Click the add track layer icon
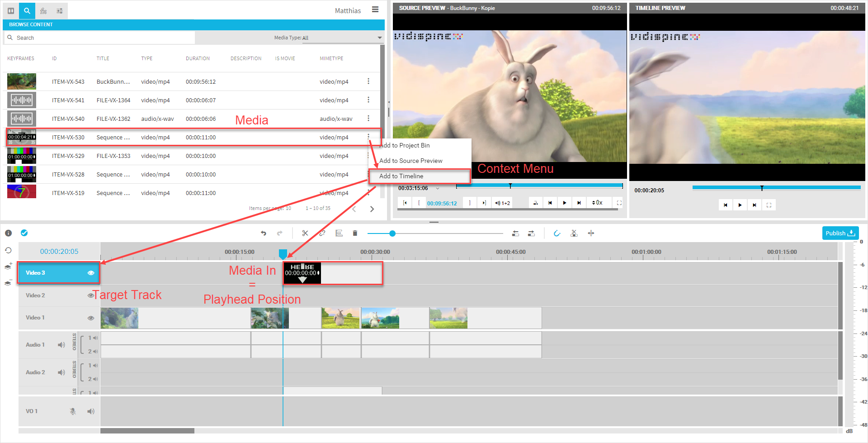Screen dimensions: 868x443 tap(8, 266)
